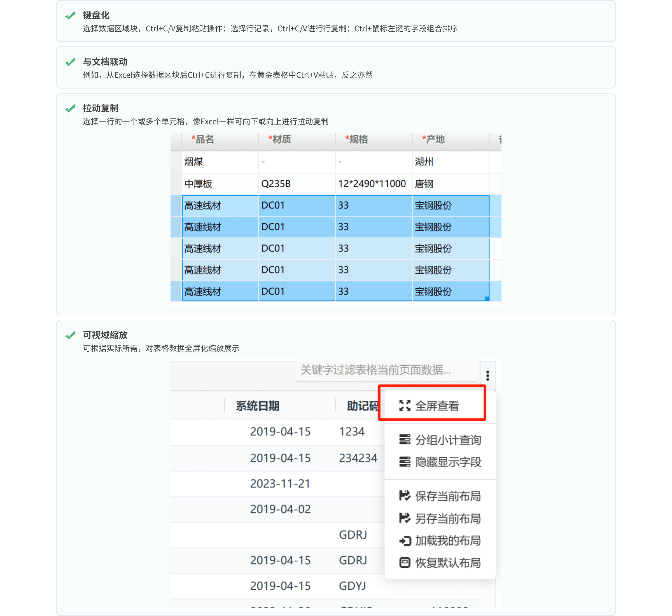The image size is (672, 616).
Task: Click the 品名 column header
Action: (x=204, y=139)
